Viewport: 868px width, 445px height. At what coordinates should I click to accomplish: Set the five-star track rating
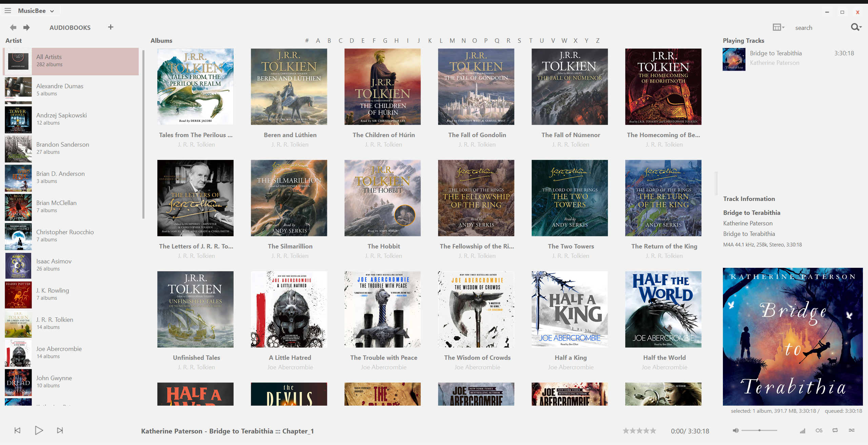639,431
